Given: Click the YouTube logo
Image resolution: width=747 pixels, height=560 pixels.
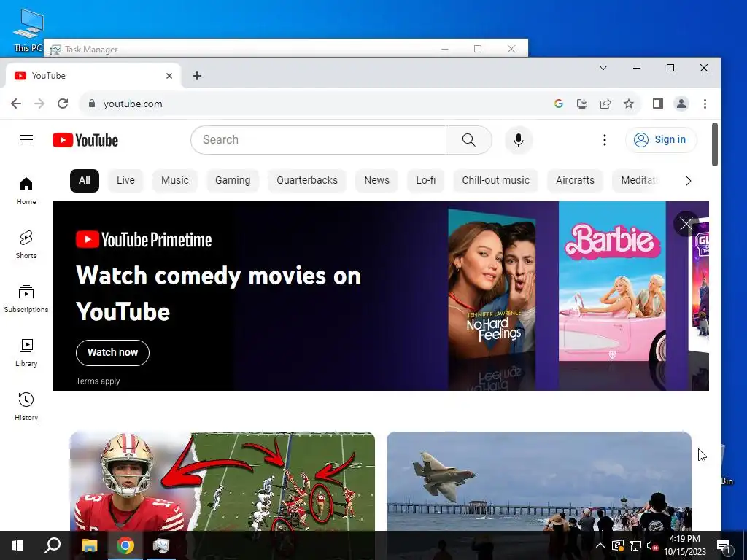Looking at the screenshot, I should [x=85, y=140].
